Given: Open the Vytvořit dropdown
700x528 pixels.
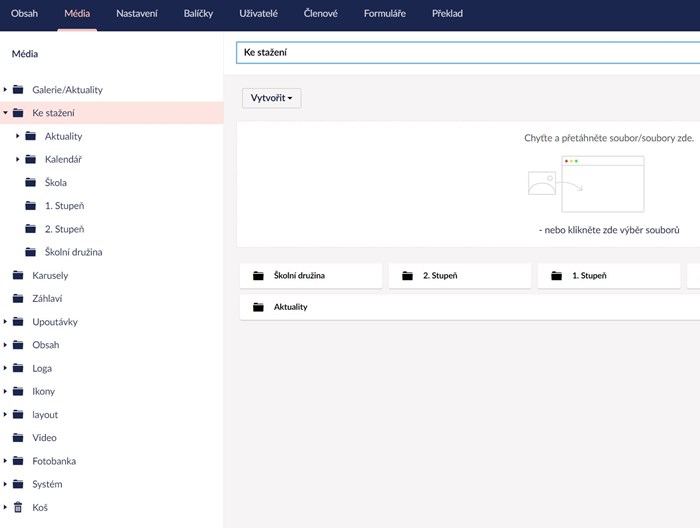Looking at the screenshot, I should (271, 98).
